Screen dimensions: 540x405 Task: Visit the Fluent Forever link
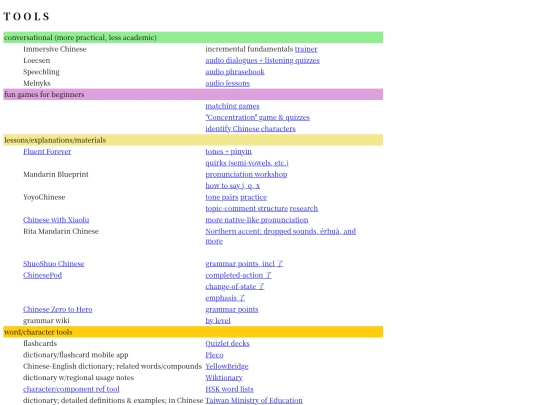click(47, 152)
